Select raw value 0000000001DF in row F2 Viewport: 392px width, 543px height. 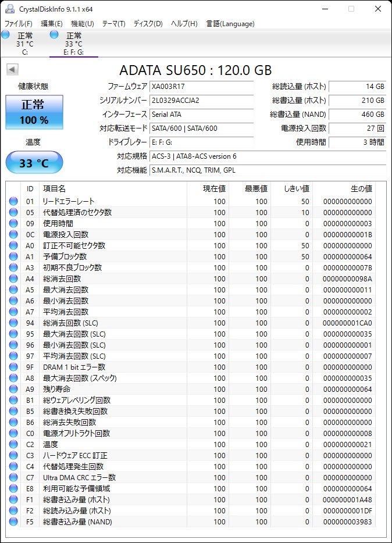coord(347,511)
